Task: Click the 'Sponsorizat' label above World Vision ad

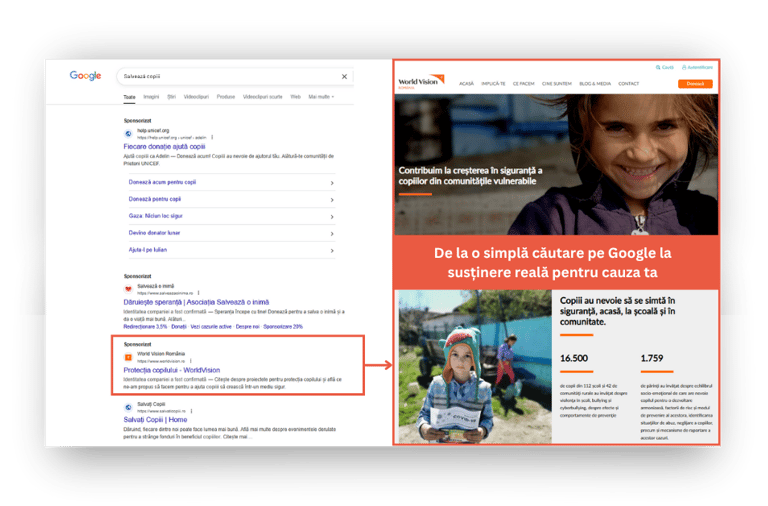Action: coord(137,344)
